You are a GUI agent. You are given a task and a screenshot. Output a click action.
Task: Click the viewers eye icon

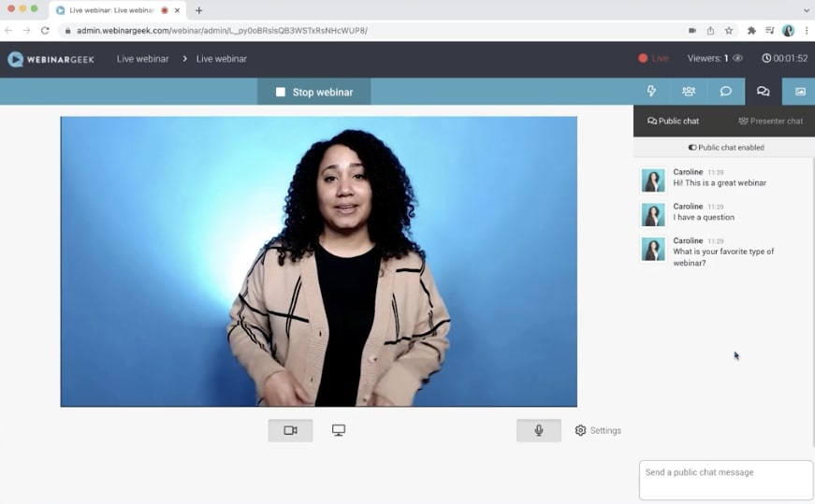(737, 58)
